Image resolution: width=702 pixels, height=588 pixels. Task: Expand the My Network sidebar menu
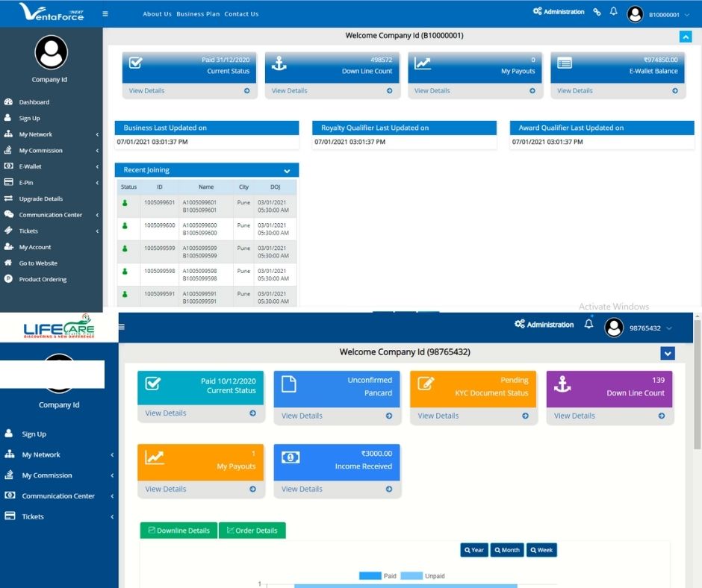point(36,134)
